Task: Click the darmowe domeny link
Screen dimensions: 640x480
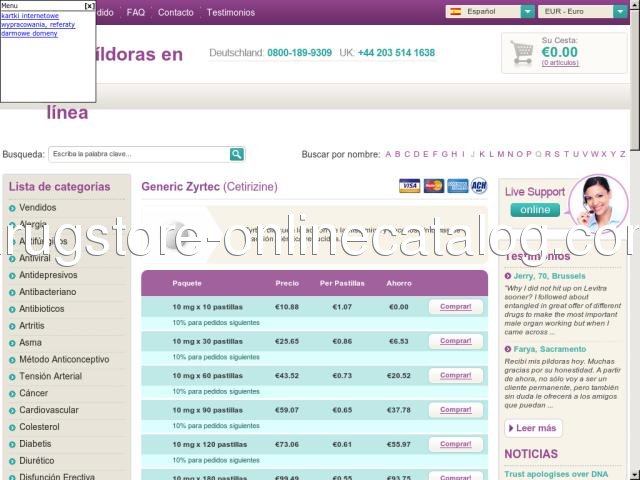Action: coord(29,33)
